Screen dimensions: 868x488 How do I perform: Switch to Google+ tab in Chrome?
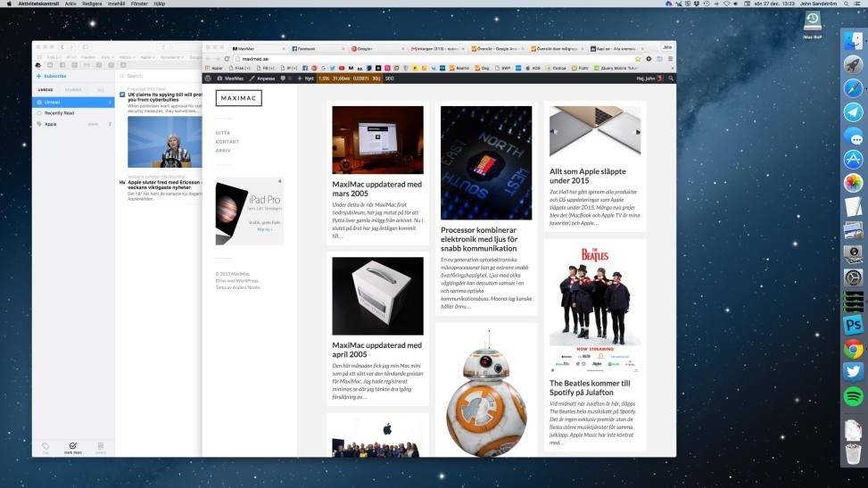378,49
